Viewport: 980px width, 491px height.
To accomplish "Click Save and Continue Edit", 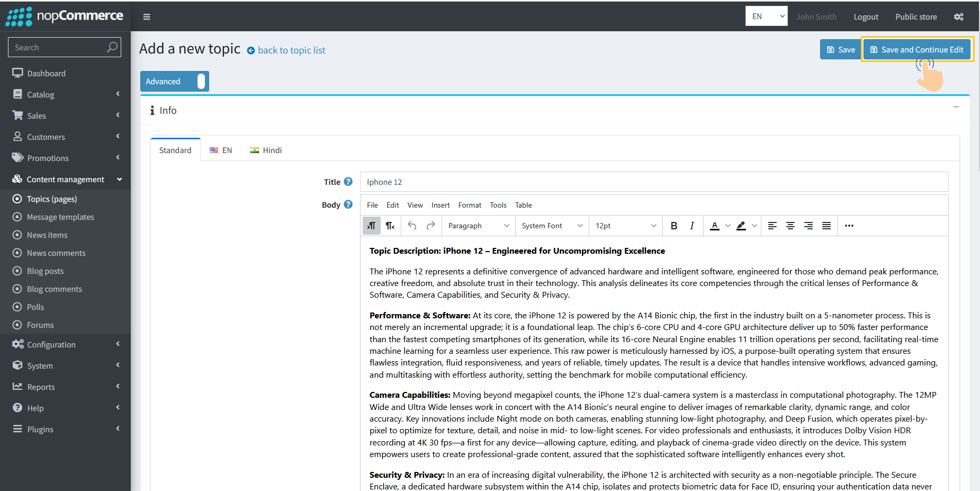I will click(918, 49).
